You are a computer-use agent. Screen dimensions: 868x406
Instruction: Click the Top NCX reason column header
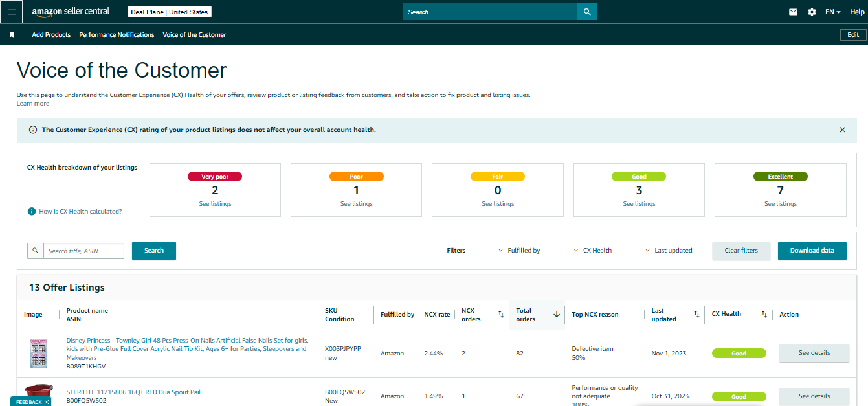[595, 315]
